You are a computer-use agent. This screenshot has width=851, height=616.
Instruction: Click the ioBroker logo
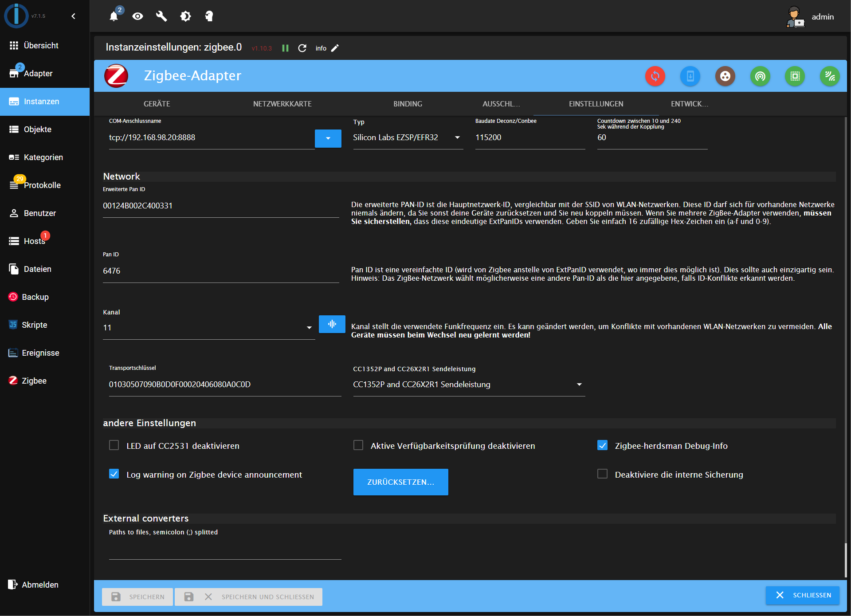click(16, 16)
